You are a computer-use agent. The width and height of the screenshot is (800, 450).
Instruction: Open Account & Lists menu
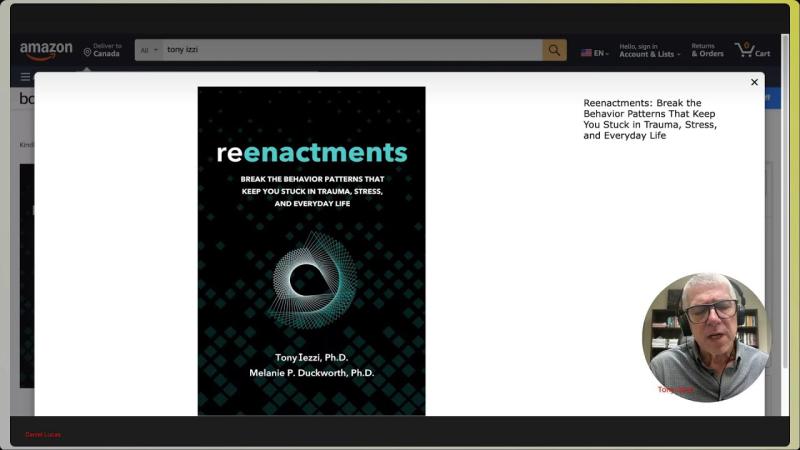[x=649, y=51]
